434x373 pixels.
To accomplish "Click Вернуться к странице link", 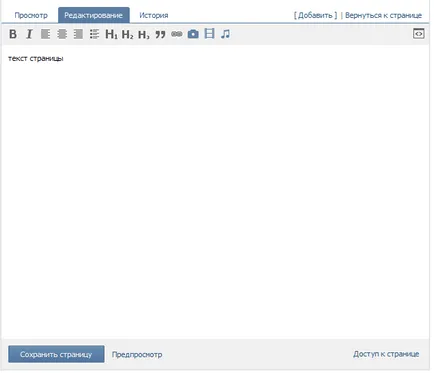I will tap(383, 15).
